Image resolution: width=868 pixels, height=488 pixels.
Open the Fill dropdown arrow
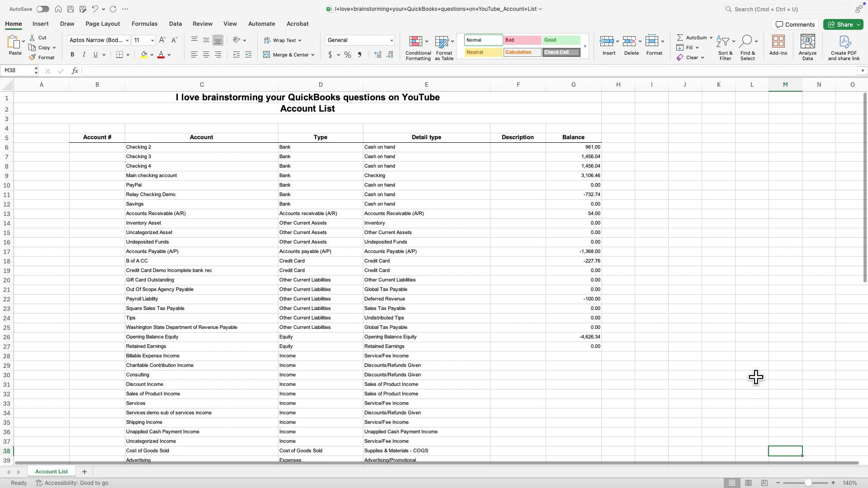(697, 48)
